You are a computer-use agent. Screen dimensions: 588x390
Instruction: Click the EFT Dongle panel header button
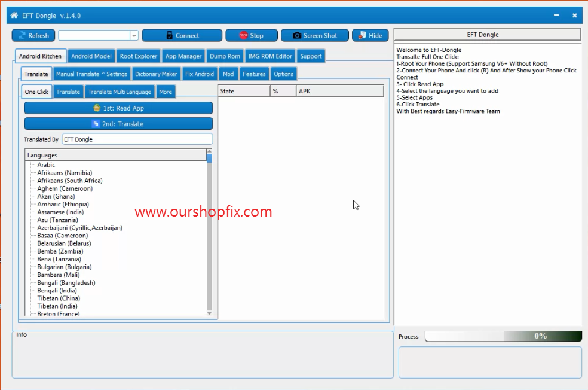(x=487, y=35)
